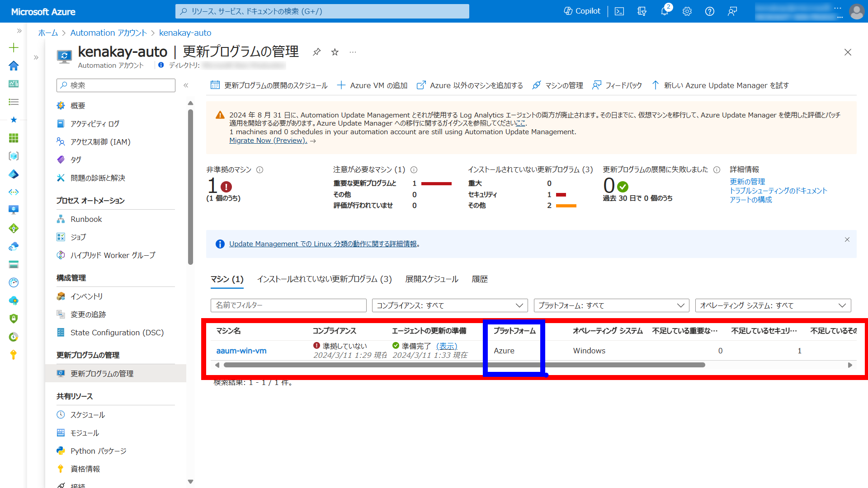Open 更新の管理 details link

(x=747, y=182)
